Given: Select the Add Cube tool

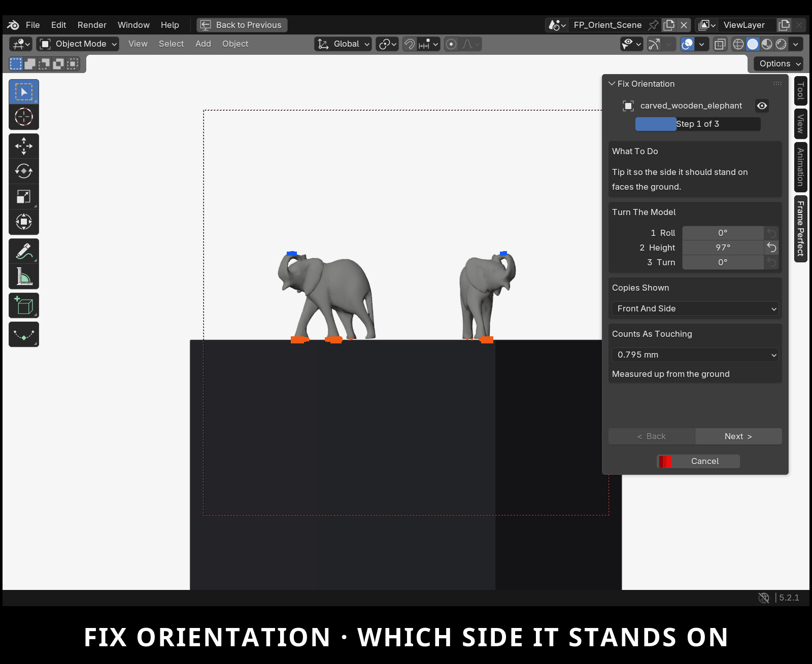Looking at the screenshot, I should pyautogui.click(x=24, y=305).
